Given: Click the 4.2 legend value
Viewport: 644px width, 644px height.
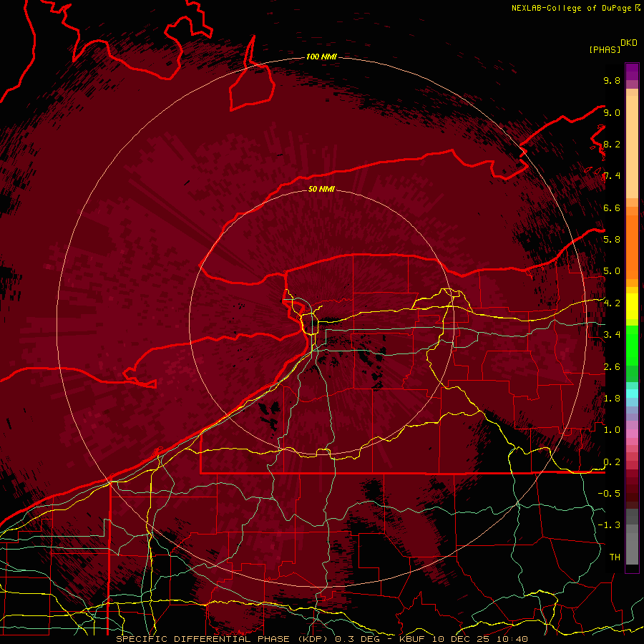Looking at the screenshot, I should pos(612,303).
